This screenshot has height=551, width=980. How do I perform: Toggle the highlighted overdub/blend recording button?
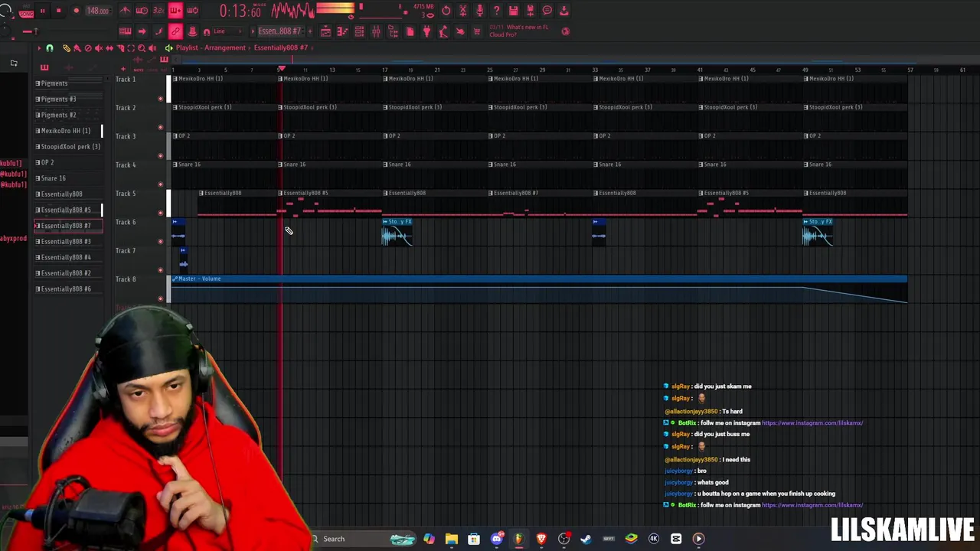175,11
